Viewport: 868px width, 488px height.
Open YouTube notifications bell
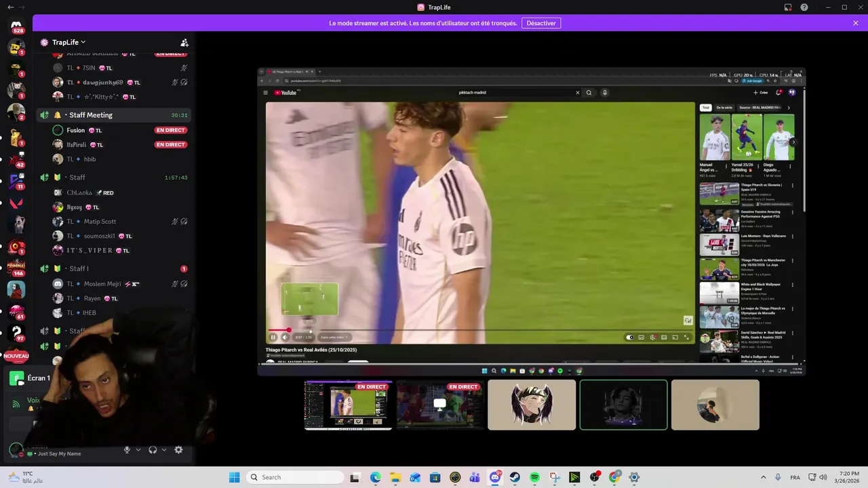[x=778, y=93]
